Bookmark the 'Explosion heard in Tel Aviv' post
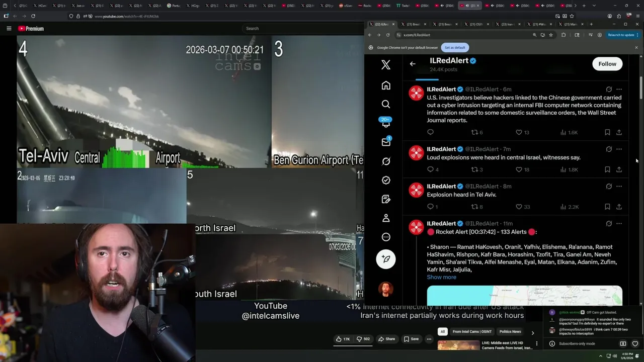Viewport: 644px width, 362px height. (x=607, y=207)
